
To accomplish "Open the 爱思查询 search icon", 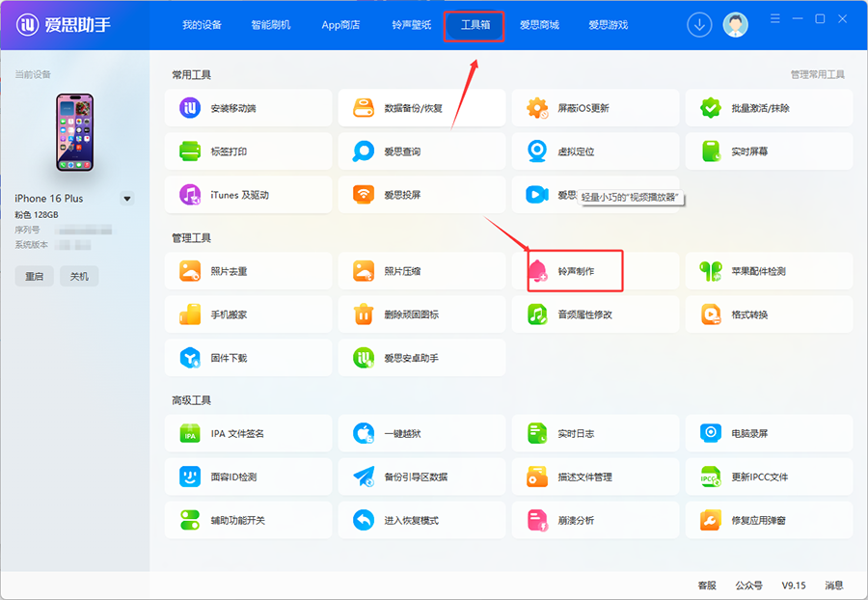I will tap(364, 151).
